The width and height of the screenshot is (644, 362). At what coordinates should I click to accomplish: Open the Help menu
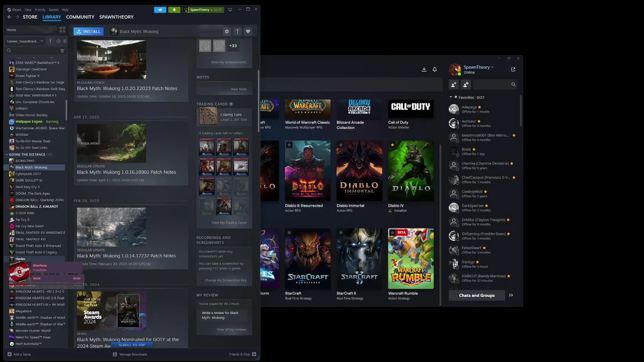coord(65,10)
